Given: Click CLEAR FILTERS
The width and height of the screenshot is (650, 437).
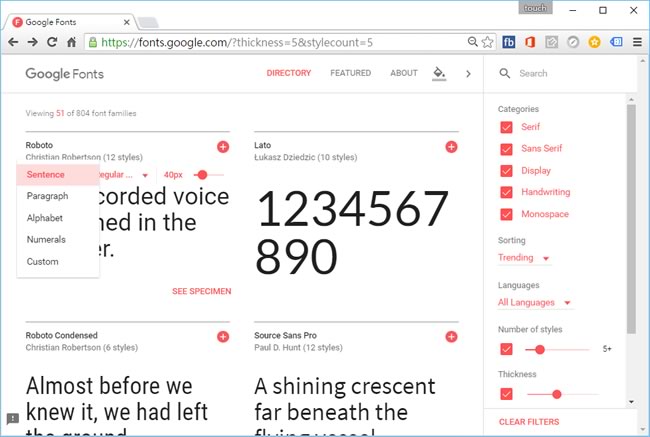Looking at the screenshot, I should 529,422.
